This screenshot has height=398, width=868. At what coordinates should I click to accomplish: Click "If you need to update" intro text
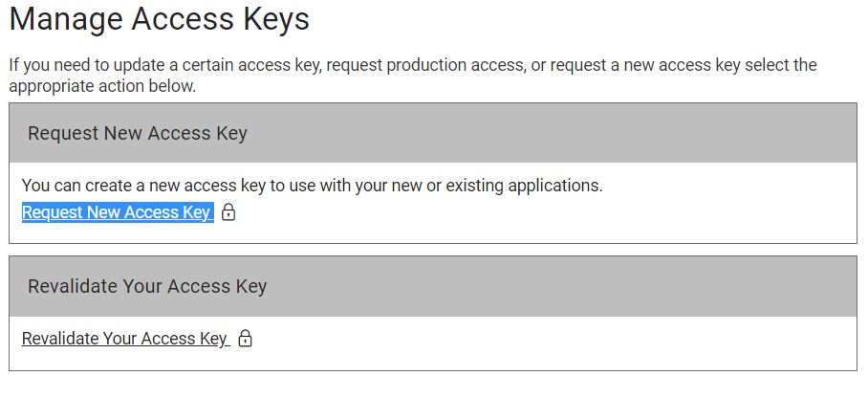coord(86,65)
